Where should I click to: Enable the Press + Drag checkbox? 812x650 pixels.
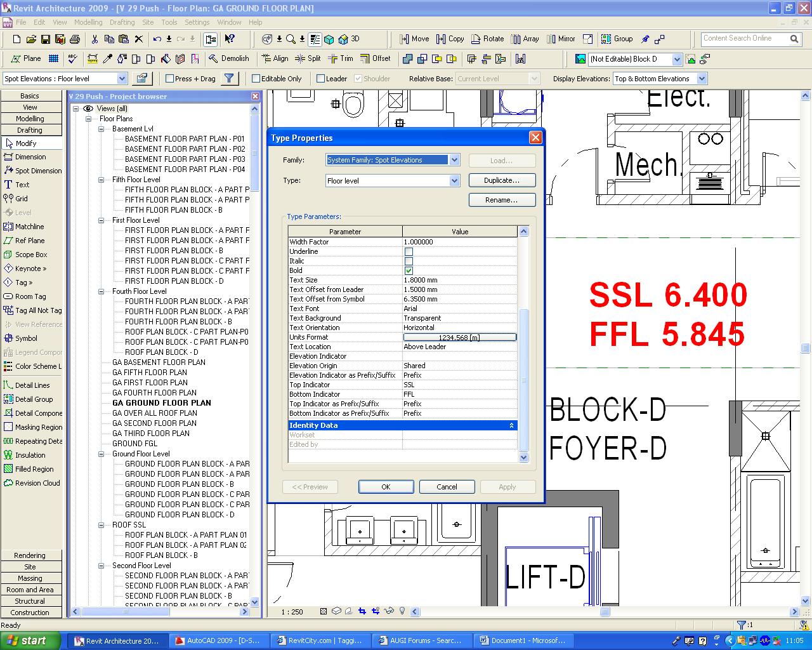point(169,79)
